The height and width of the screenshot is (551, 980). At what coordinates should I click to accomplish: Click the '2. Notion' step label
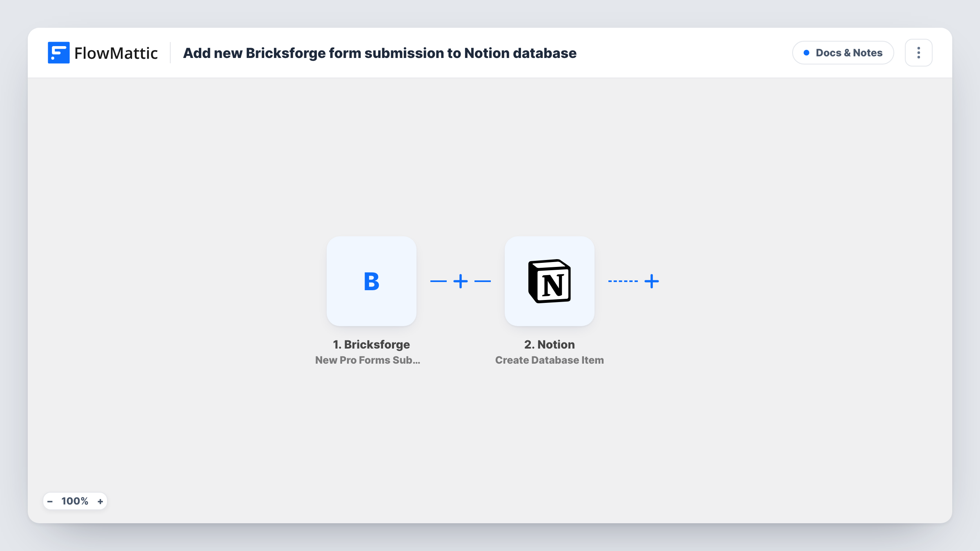(x=549, y=344)
